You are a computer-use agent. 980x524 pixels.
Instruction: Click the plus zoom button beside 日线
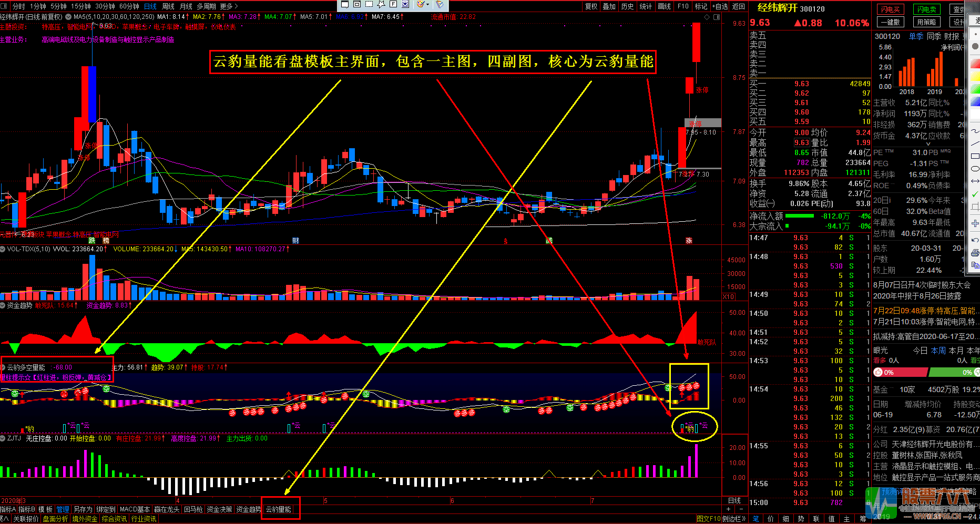click(x=728, y=509)
